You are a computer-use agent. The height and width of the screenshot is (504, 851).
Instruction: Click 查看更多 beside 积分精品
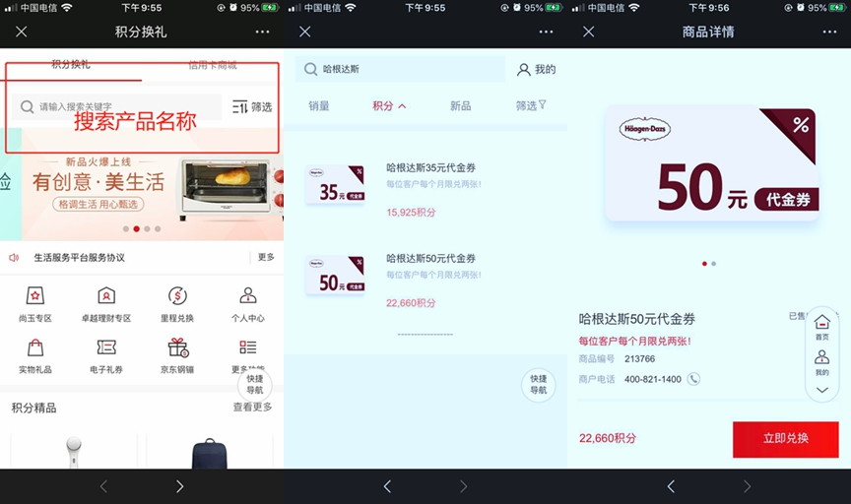[252, 407]
